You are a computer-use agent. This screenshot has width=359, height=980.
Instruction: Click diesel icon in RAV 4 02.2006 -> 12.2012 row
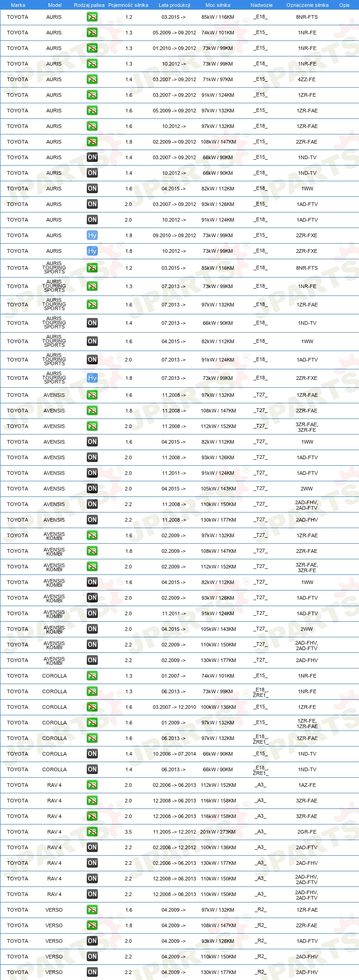92,847
